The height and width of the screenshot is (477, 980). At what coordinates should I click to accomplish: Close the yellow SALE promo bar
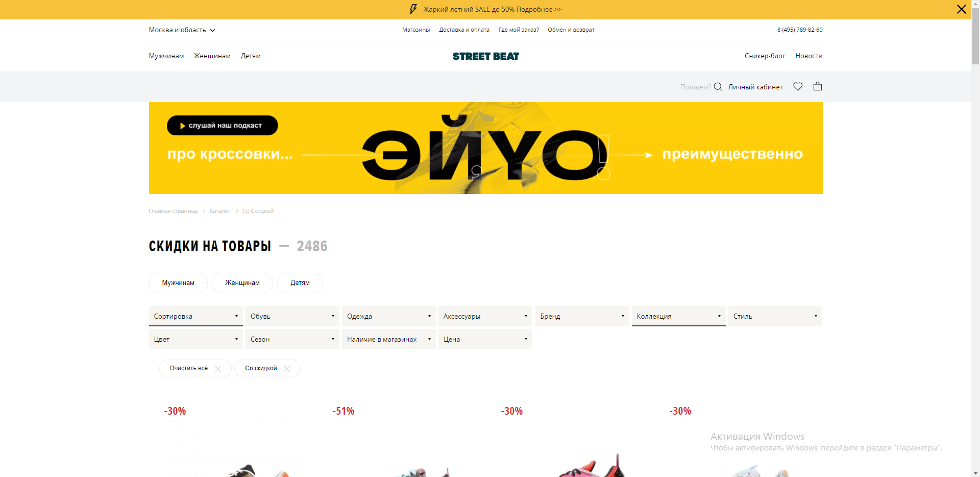(x=961, y=9)
